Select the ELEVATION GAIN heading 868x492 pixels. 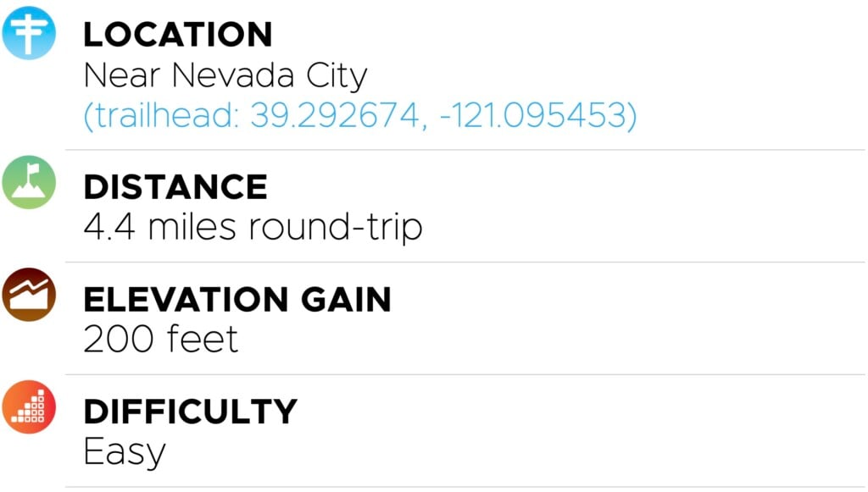tap(237, 299)
